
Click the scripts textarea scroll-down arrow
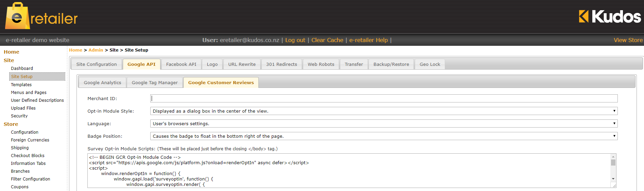tap(613, 179)
